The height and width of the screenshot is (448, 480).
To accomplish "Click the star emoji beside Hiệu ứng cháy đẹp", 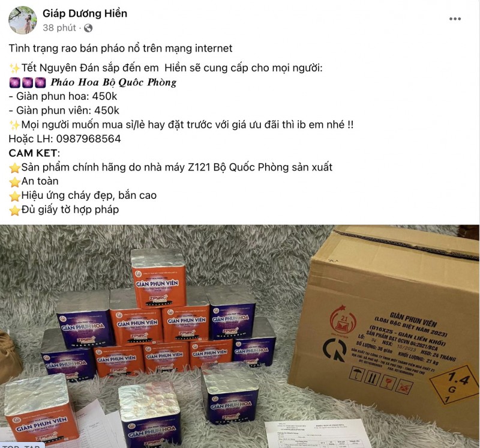I will point(14,196).
